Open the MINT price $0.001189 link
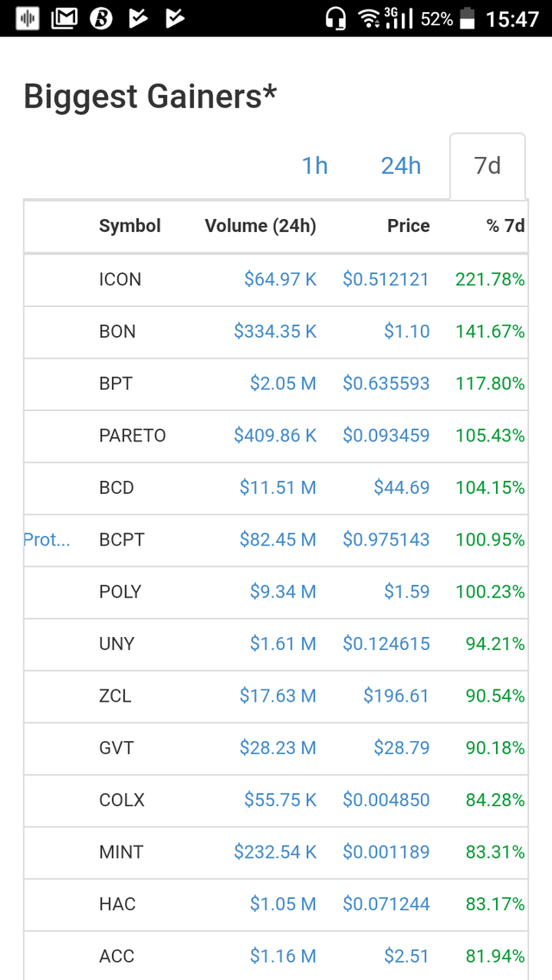The height and width of the screenshot is (980, 552). 386,852
